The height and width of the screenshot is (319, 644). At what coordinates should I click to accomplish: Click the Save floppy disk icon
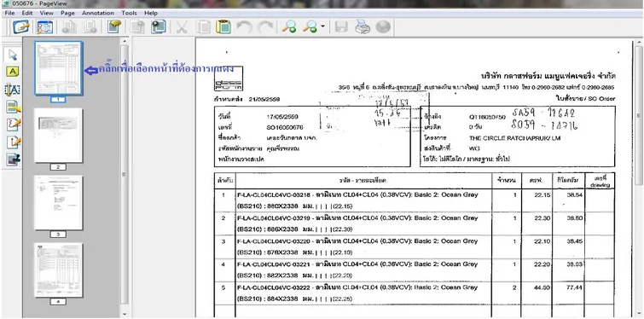point(341,27)
